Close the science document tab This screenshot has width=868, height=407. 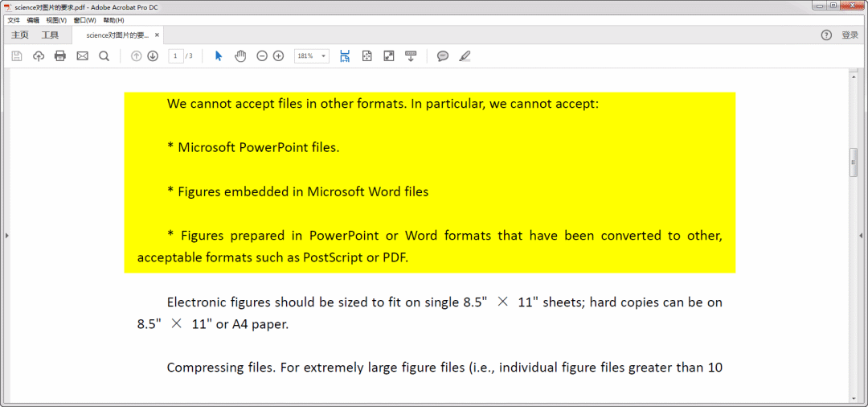157,35
